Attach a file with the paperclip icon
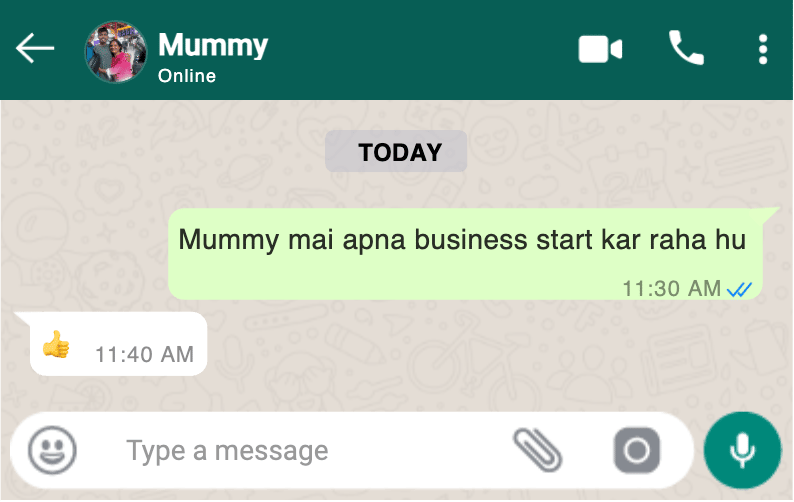 pyautogui.click(x=538, y=450)
